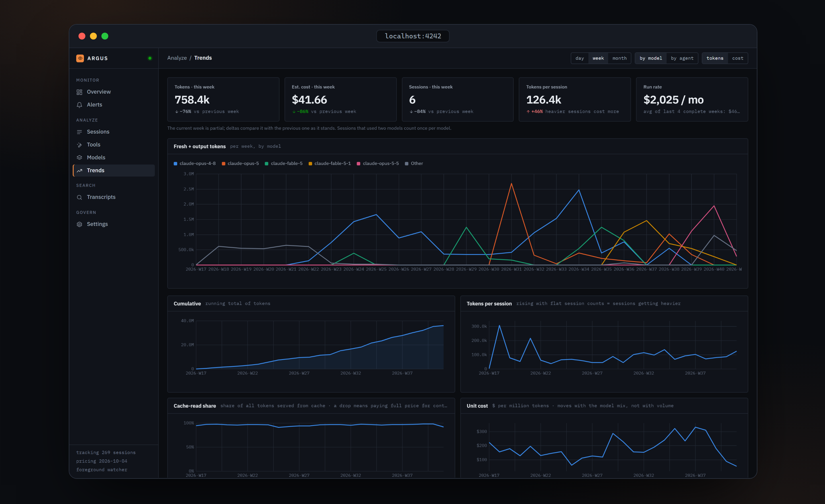Click the Tools icon in sidebar
The width and height of the screenshot is (825, 504).
(79, 145)
